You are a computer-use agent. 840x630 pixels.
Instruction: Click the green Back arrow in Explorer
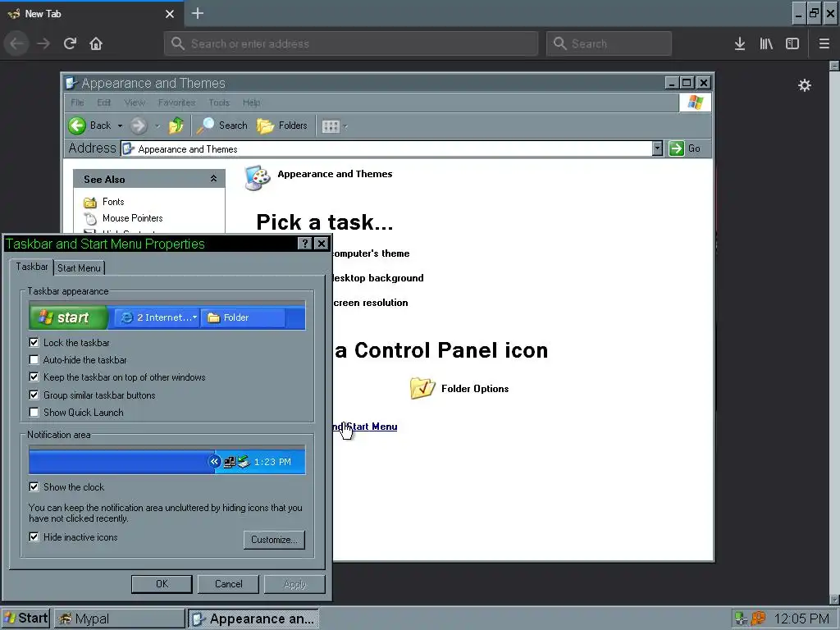(x=77, y=126)
